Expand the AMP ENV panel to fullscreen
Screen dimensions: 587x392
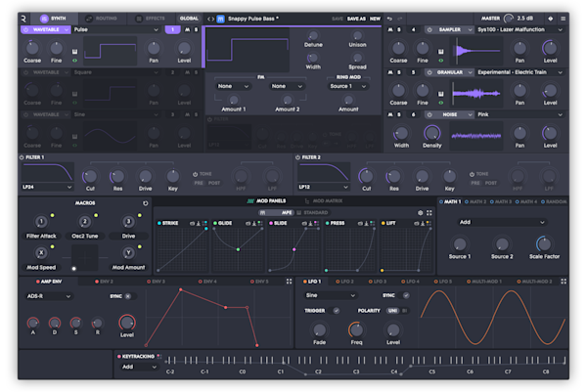[289, 281]
